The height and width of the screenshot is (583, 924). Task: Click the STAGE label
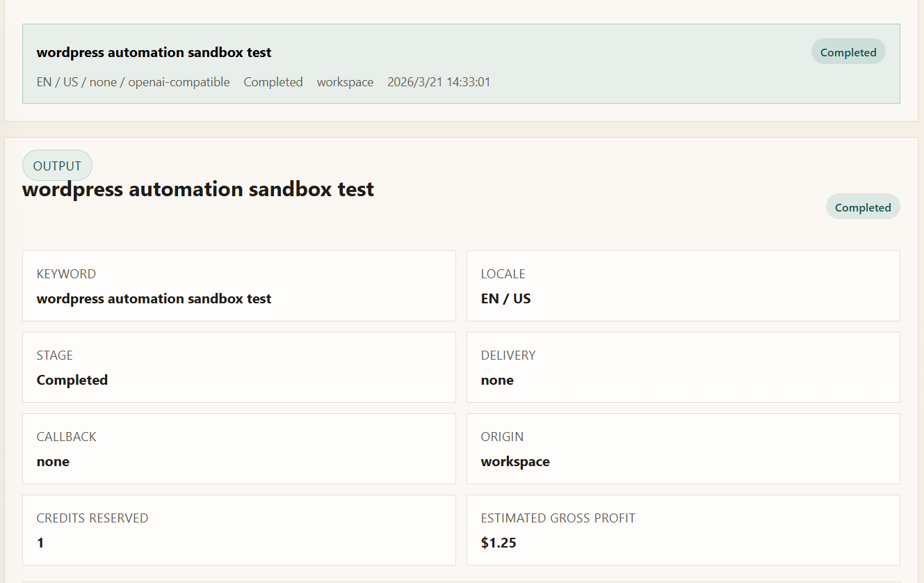(55, 356)
